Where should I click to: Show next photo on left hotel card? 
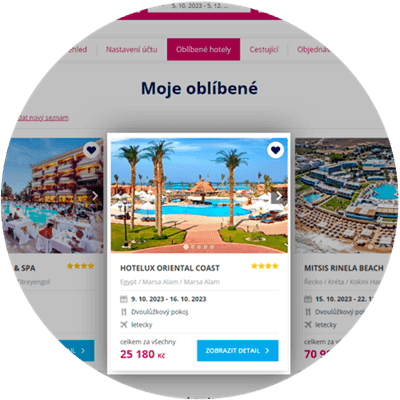(95, 196)
